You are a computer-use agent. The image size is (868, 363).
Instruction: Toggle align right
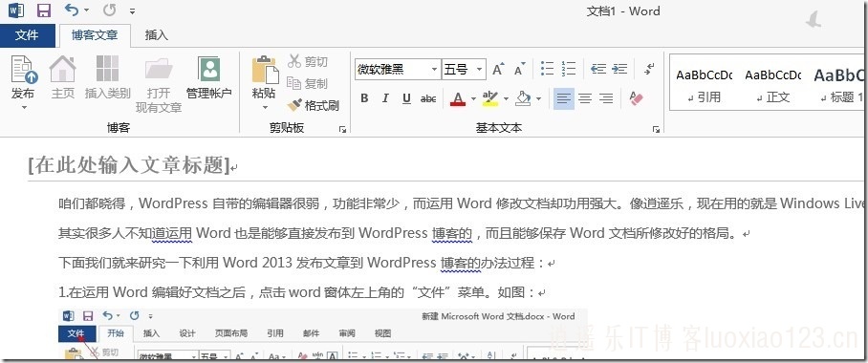[606, 98]
